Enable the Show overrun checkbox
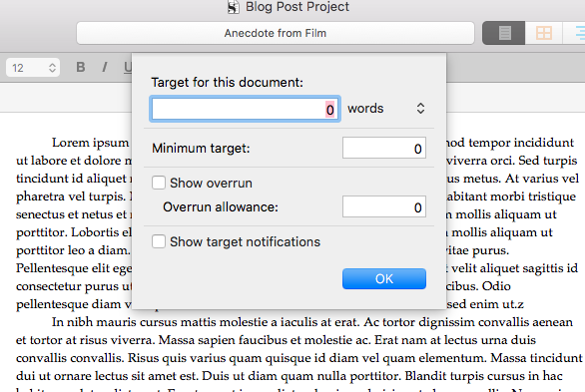Screen dimensions: 585x392 point(159,183)
